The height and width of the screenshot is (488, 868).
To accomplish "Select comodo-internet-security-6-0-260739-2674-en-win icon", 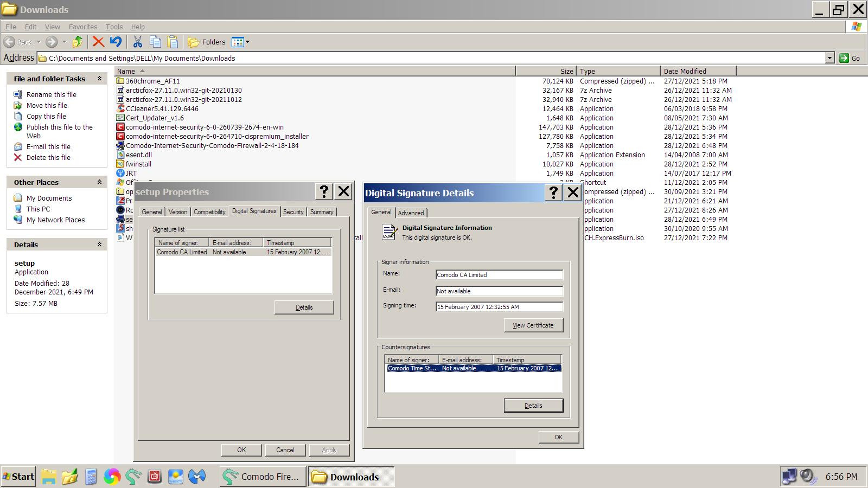I will click(120, 127).
